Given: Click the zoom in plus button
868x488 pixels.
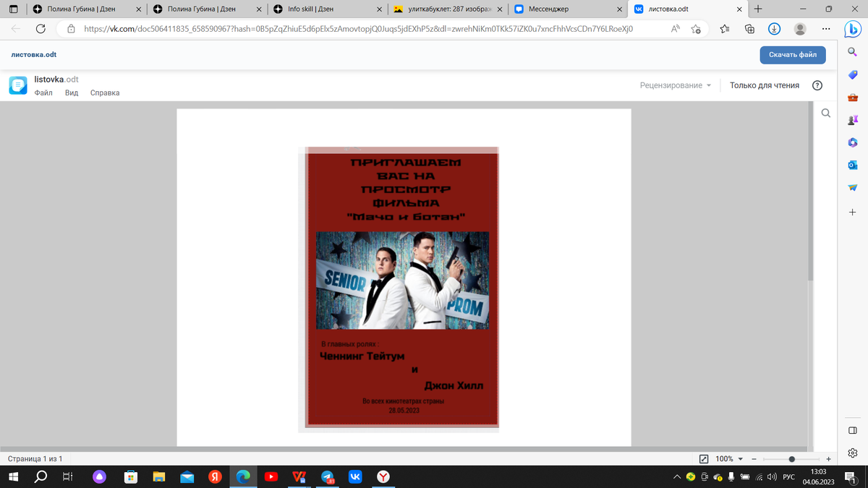Looking at the screenshot, I should point(828,459).
